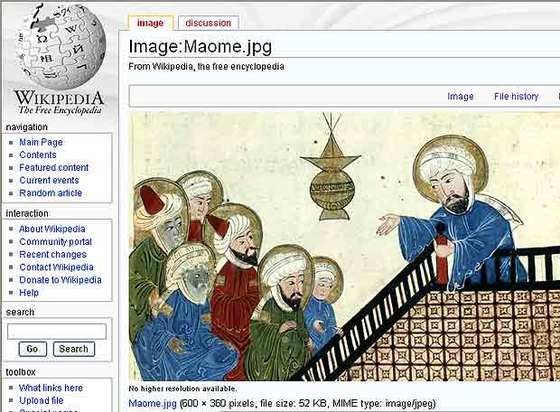Open the Help link
Viewport: 560px width, 412px height.
(x=29, y=293)
